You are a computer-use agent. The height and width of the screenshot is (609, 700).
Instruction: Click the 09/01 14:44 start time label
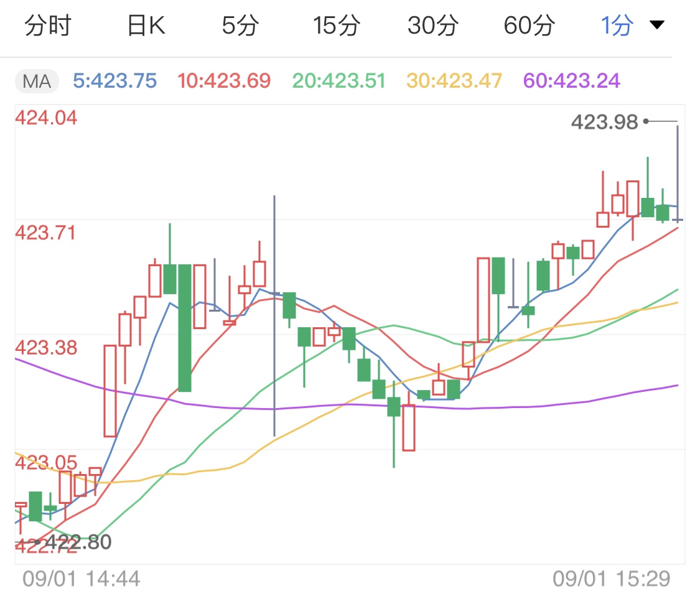tap(82, 579)
